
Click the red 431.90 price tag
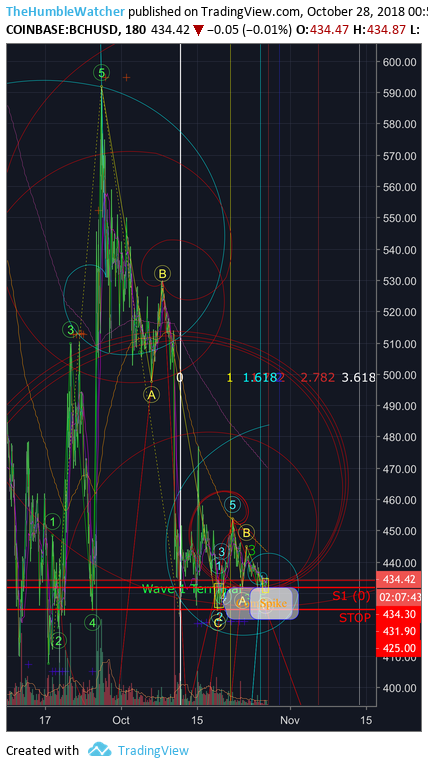pos(399,631)
